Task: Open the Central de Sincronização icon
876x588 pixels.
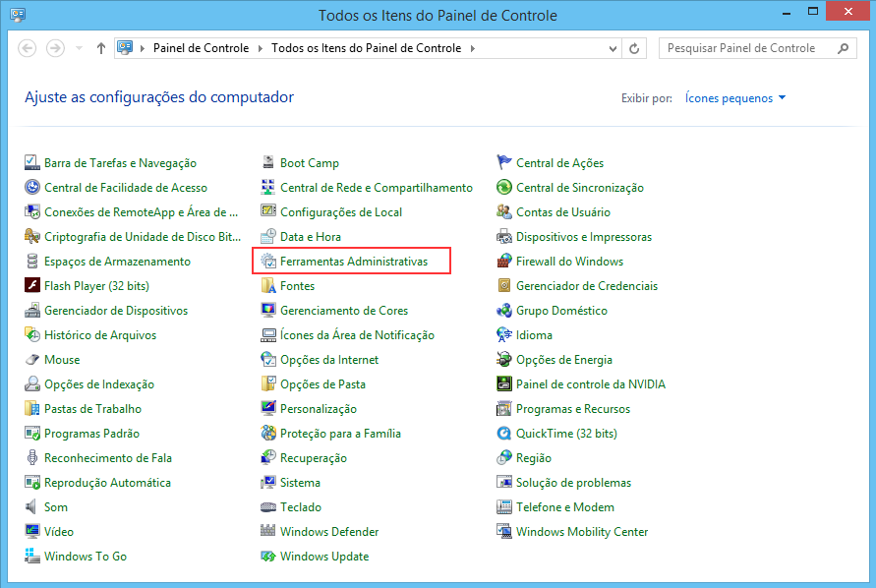Action: coord(504,187)
